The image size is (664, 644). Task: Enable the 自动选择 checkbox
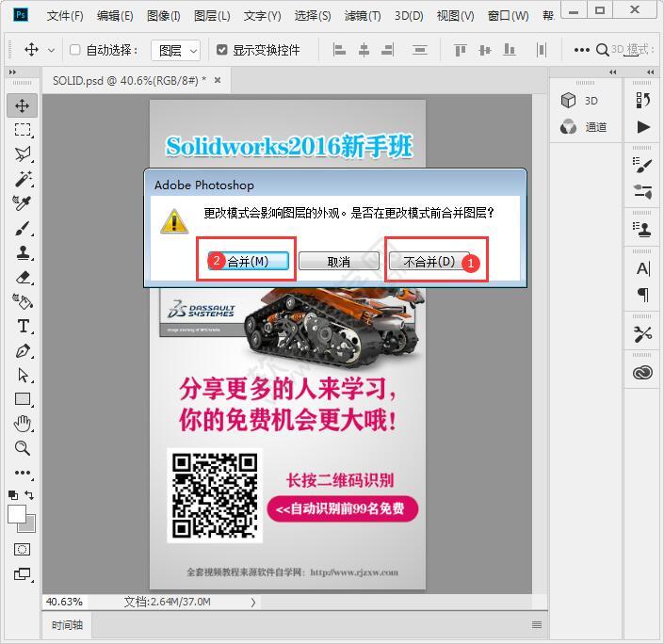click(x=76, y=50)
